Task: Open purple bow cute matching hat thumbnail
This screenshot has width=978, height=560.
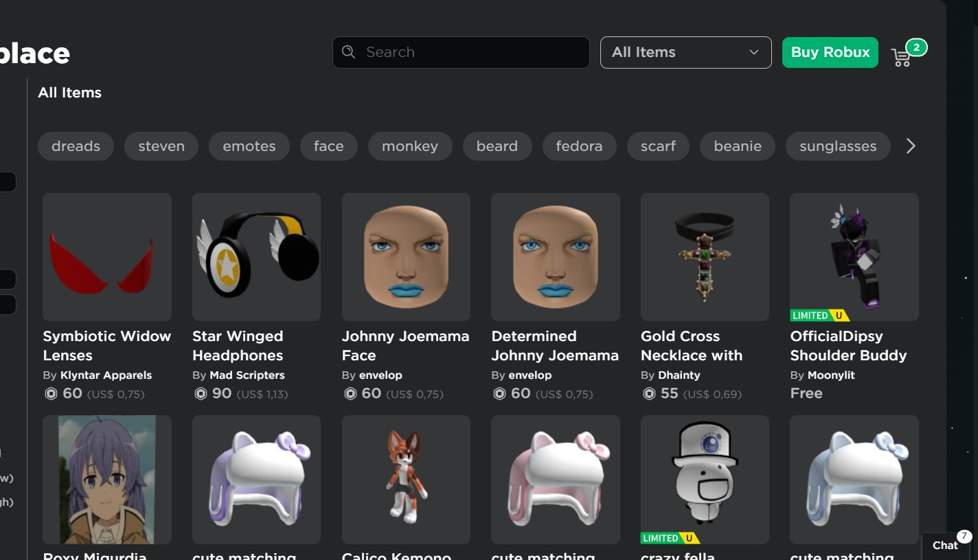Action: pyautogui.click(x=256, y=480)
